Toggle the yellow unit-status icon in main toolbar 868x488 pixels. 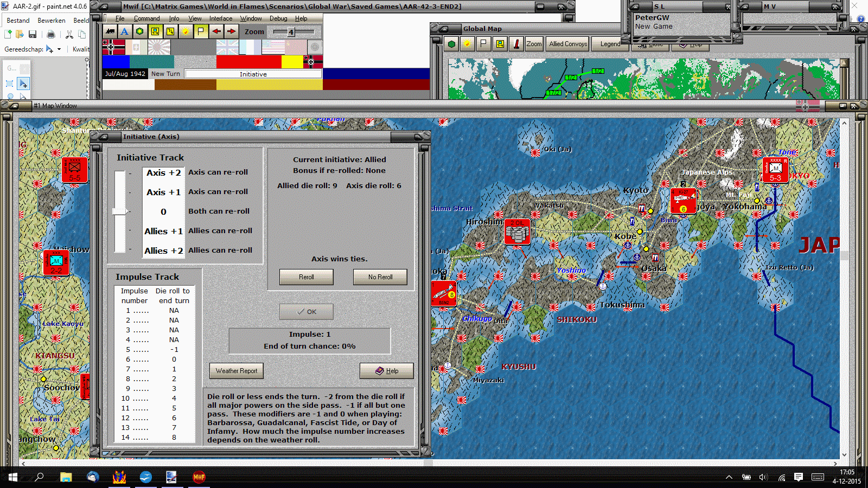click(155, 31)
